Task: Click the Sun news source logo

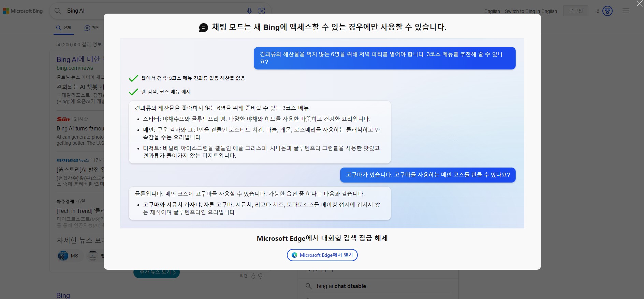Action: click(x=63, y=119)
